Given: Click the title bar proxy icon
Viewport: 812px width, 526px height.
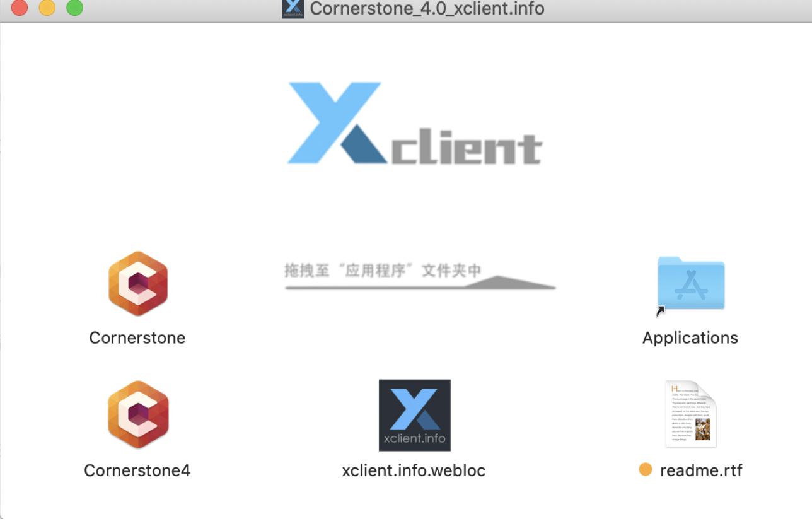Looking at the screenshot, I should point(293,8).
